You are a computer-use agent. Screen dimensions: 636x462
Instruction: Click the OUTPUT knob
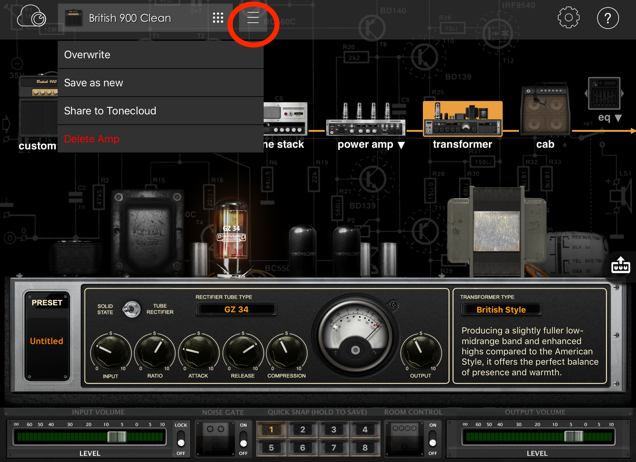pos(421,351)
